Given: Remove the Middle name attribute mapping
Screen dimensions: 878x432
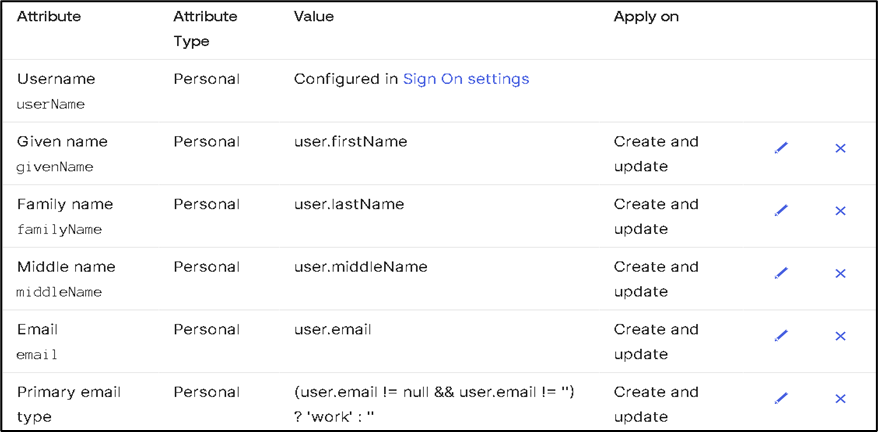Looking at the screenshot, I should 840,273.
